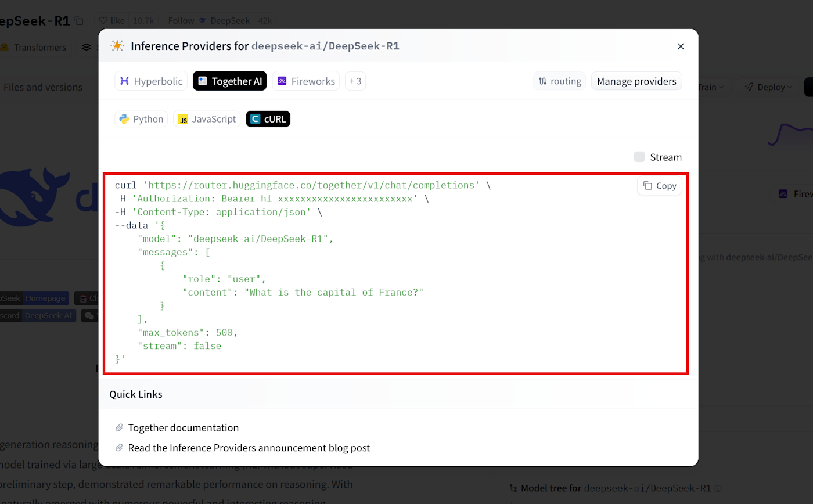Click the deepseek-ai/DeepSeek-R1 model name in dialog title

(x=325, y=46)
